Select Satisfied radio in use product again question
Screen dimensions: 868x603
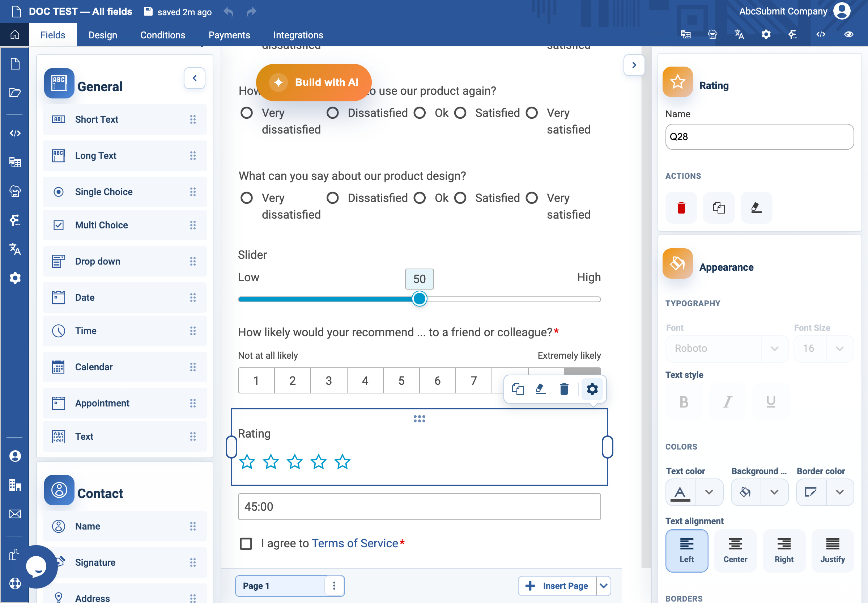[460, 113]
